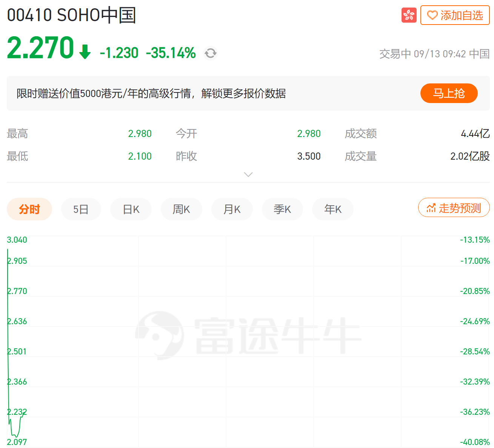Click the Hong Kong market flag icon
494x448 pixels.
[409, 15]
